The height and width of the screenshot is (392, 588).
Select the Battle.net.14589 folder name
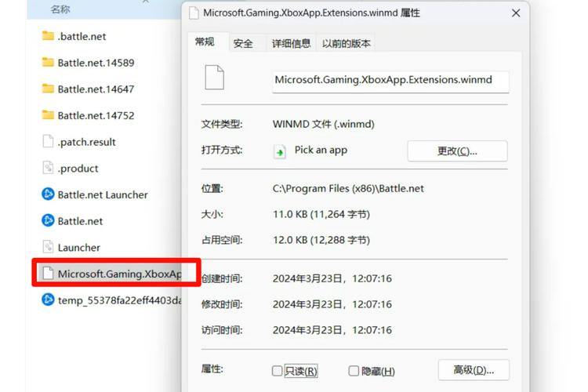click(96, 63)
